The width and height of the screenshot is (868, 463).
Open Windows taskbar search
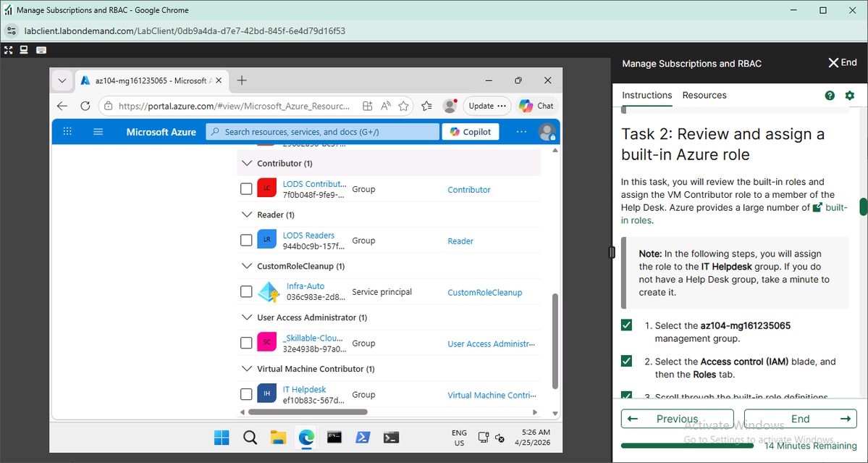point(250,438)
